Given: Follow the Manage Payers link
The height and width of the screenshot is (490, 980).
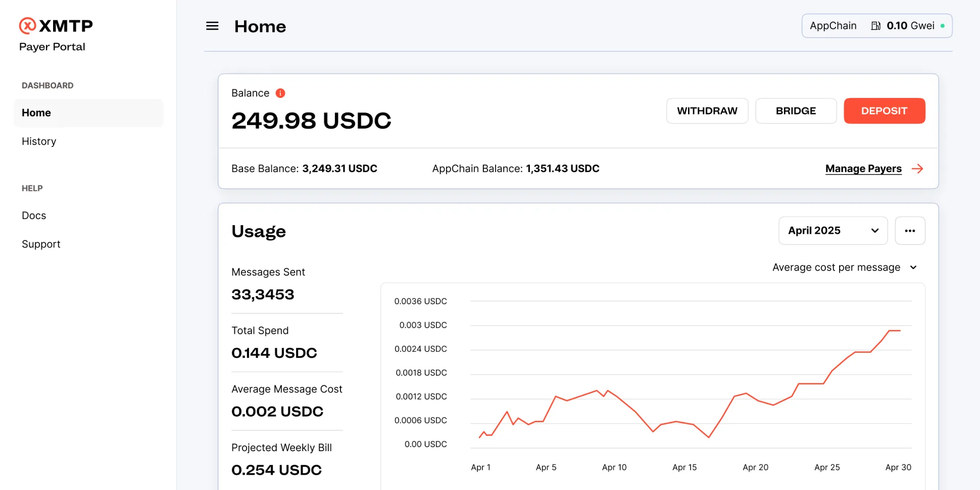Looking at the screenshot, I should (x=863, y=168).
